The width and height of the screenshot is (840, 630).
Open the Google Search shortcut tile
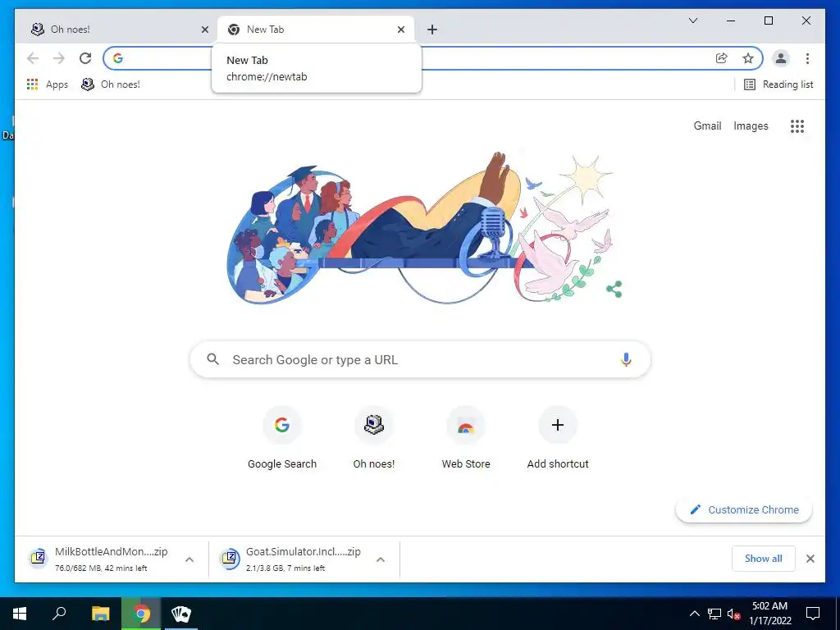pos(282,438)
